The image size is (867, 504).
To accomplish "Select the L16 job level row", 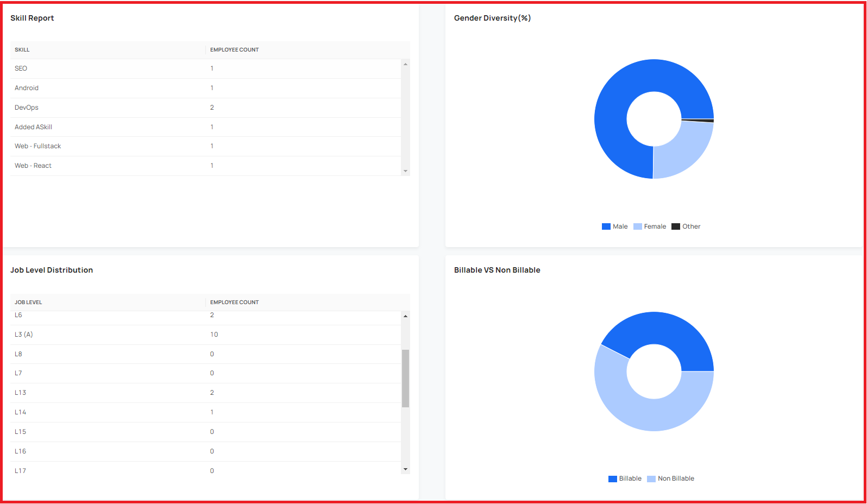I will click(206, 451).
